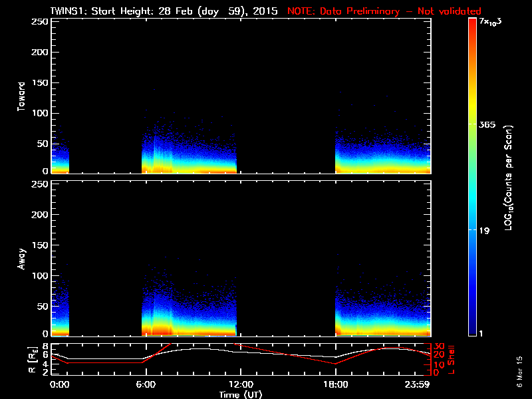Select the '6:00' time axis tick label
Screen dimensions: 532x399
tap(146, 384)
